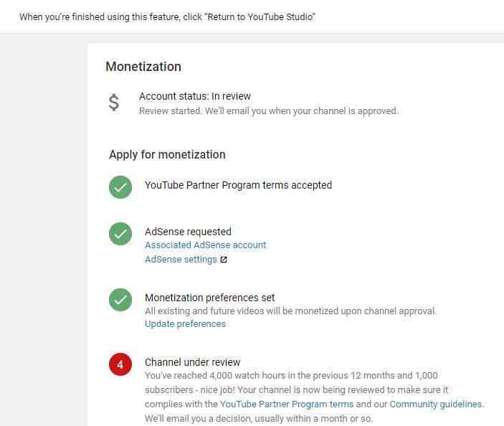Viewport: 504px width, 426px height.
Task: Click the green checkmark beside Monetization preferences set
Action: pos(120,300)
